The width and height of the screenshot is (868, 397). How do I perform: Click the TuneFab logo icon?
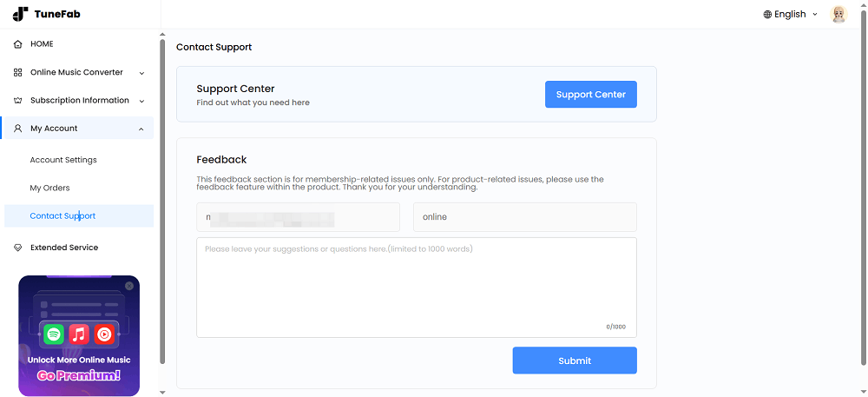[x=20, y=14]
